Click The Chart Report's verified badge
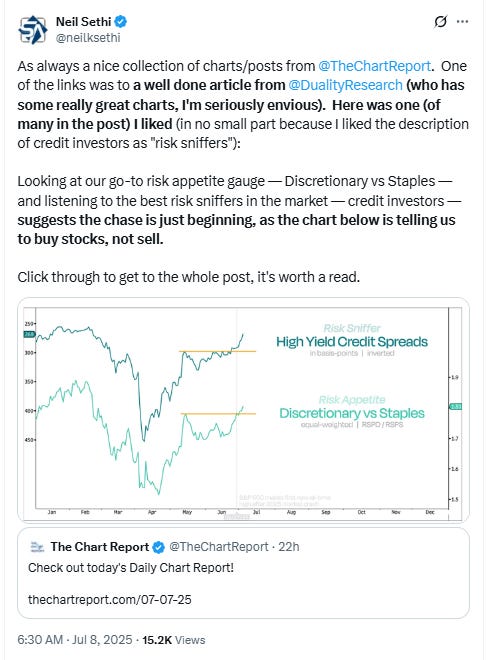The width and height of the screenshot is (491, 660). coord(158,547)
